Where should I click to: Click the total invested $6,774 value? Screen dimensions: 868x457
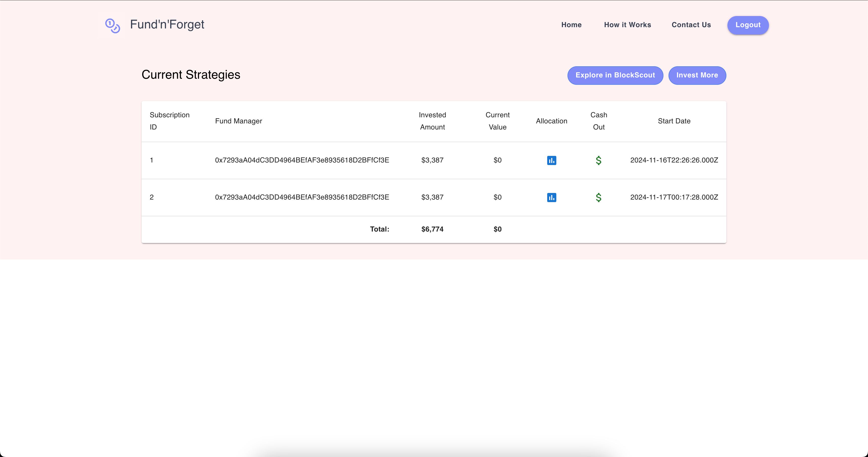click(x=432, y=229)
